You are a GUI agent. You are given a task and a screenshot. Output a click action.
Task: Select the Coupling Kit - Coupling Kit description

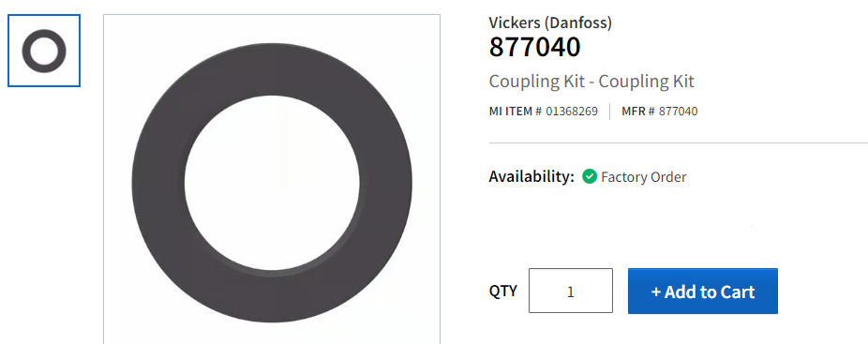point(591,82)
